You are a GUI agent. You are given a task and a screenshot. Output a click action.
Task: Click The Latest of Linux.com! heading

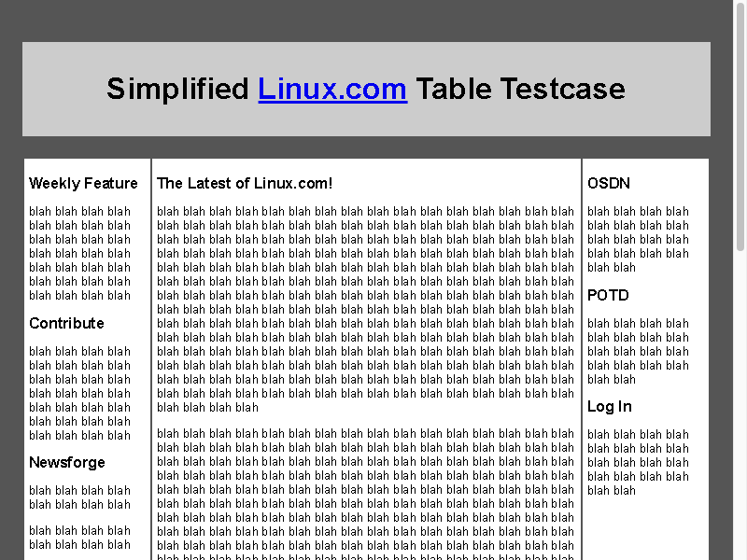pyautogui.click(x=245, y=183)
